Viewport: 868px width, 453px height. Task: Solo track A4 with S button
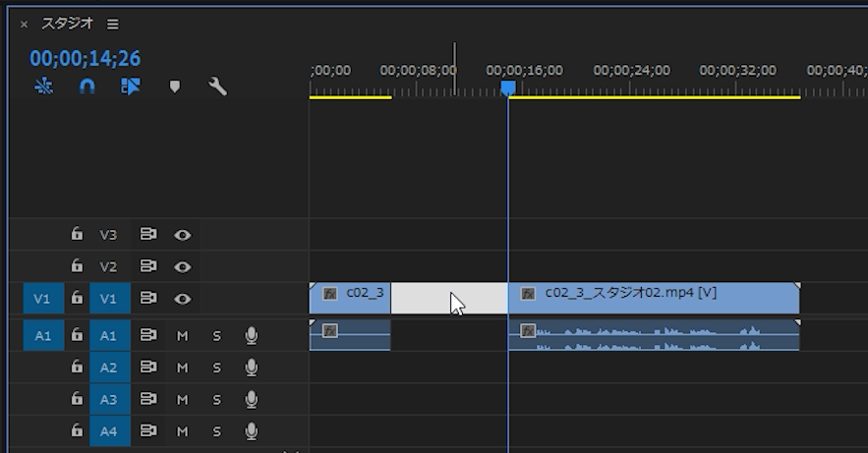pyautogui.click(x=217, y=430)
